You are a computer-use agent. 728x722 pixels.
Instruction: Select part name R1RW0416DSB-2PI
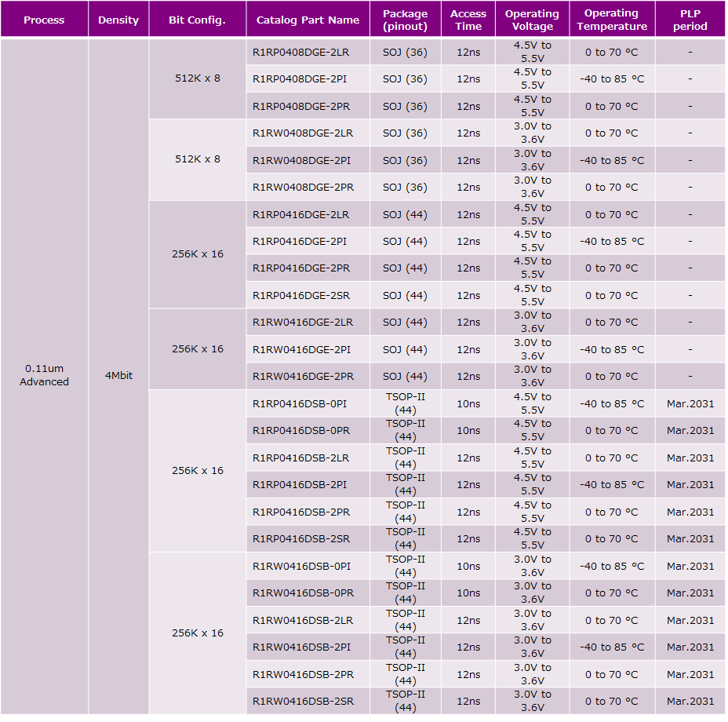point(302,647)
